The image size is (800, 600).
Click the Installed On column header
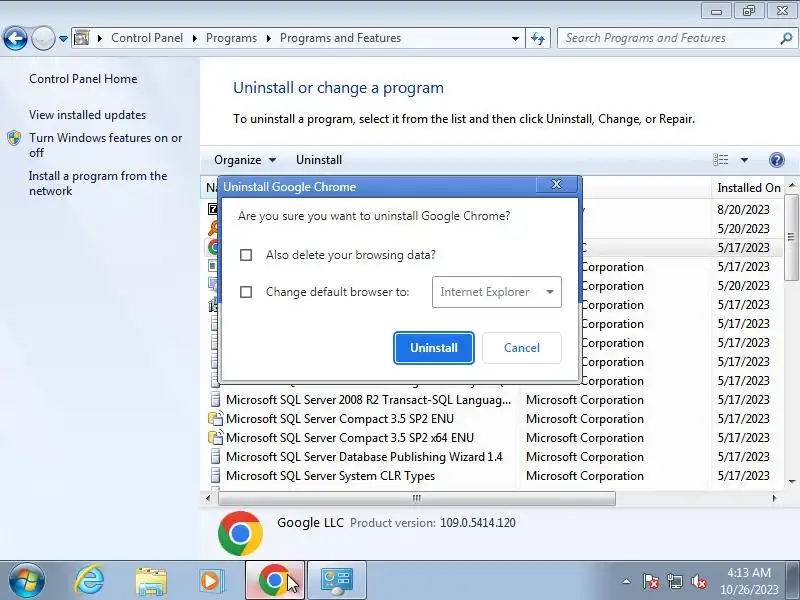coord(748,188)
